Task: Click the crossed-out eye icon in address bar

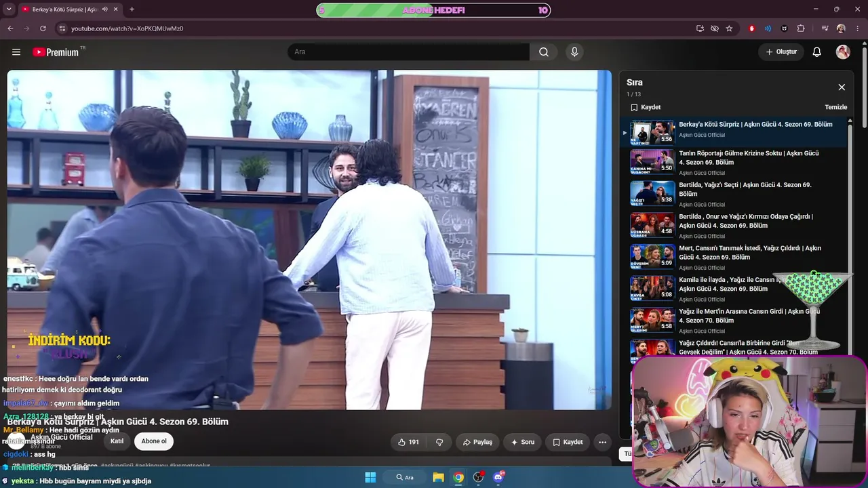Action: (x=715, y=28)
